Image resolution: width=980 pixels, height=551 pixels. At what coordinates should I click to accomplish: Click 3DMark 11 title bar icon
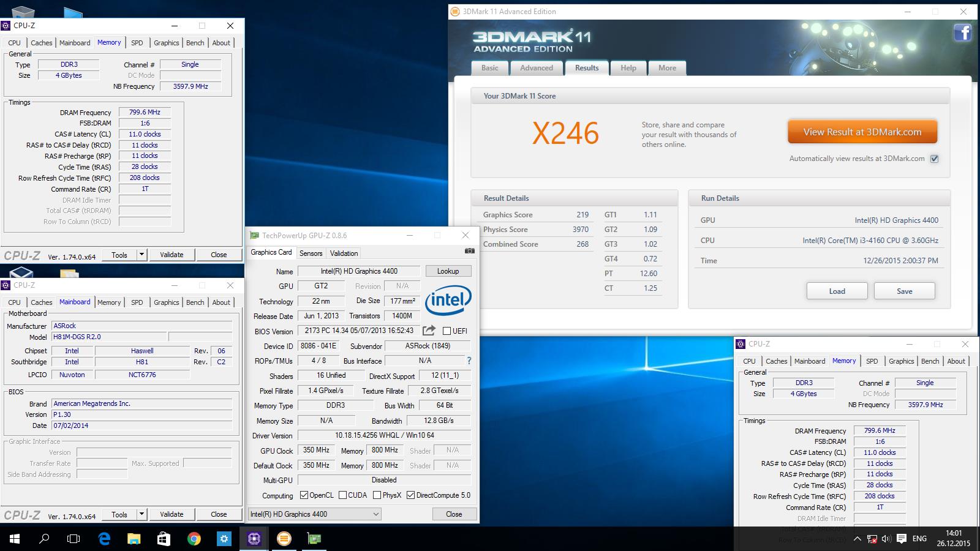click(454, 11)
